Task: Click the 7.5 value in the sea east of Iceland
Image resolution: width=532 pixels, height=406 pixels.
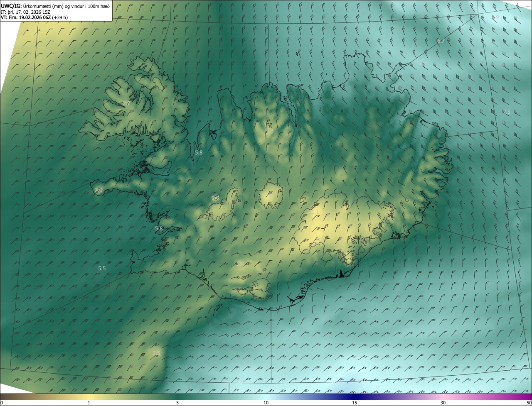Action: coord(506,112)
